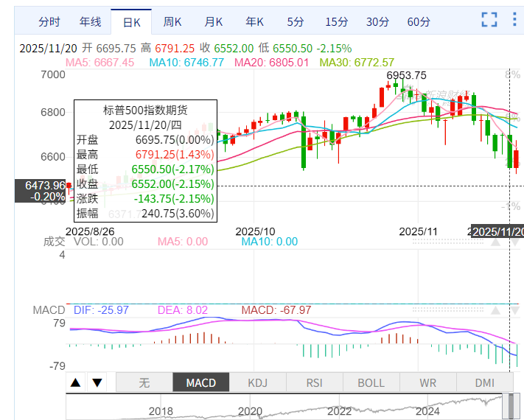The image size is (524, 420).
Task: Click the 2022 area of the overview timeline
Action: point(339,411)
